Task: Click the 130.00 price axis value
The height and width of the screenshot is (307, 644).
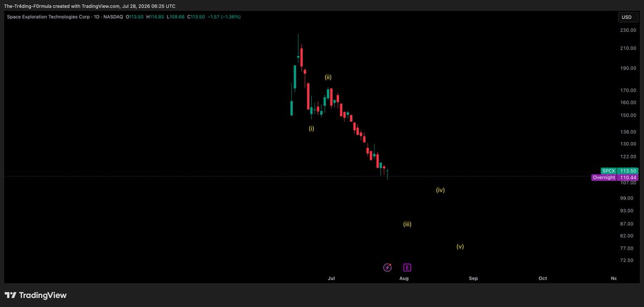Action: [627, 144]
